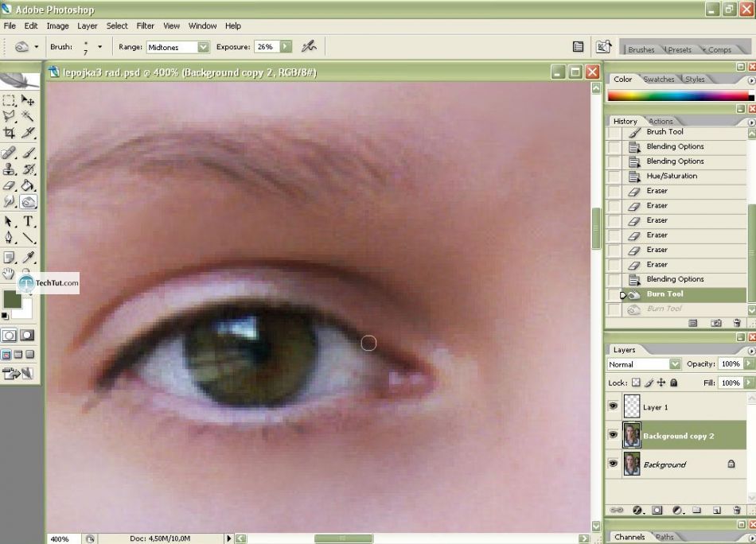
Task: Select the Brush Tool history state
Action: tap(676, 132)
